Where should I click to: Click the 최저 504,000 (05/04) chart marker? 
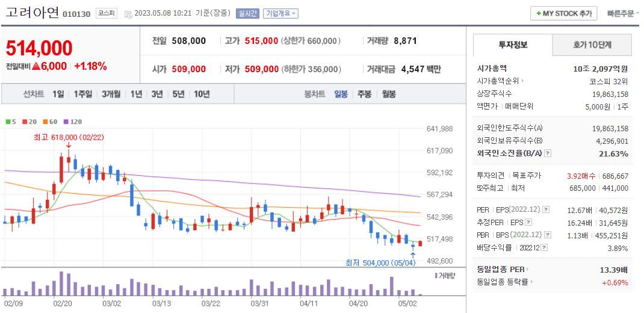pos(381,262)
